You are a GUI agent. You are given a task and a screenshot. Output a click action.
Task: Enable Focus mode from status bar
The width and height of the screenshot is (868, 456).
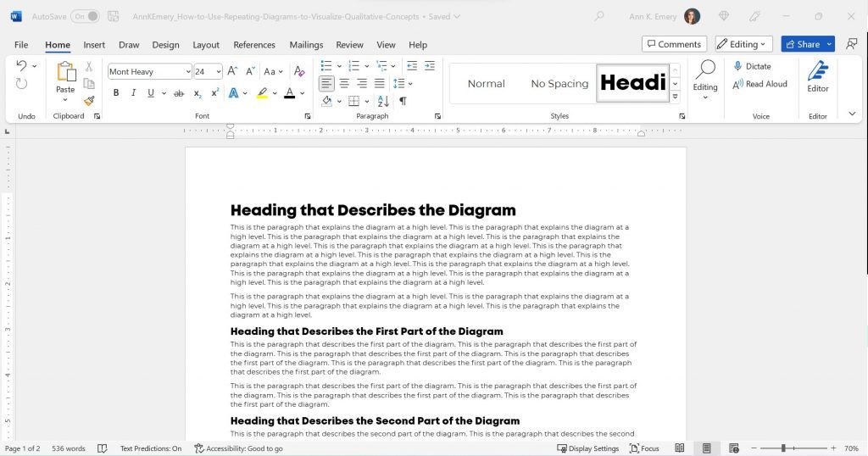pyautogui.click(x=644, y=448)
